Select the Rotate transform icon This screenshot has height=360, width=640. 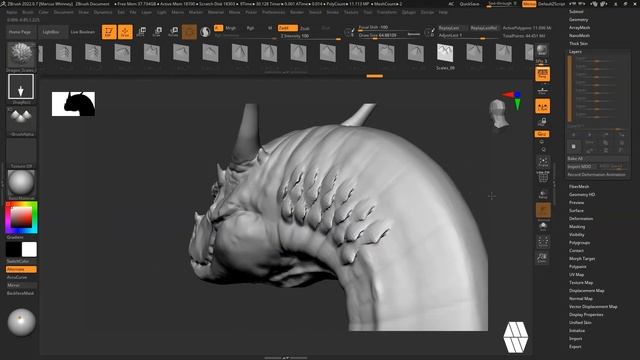click(x=173, y=32)
